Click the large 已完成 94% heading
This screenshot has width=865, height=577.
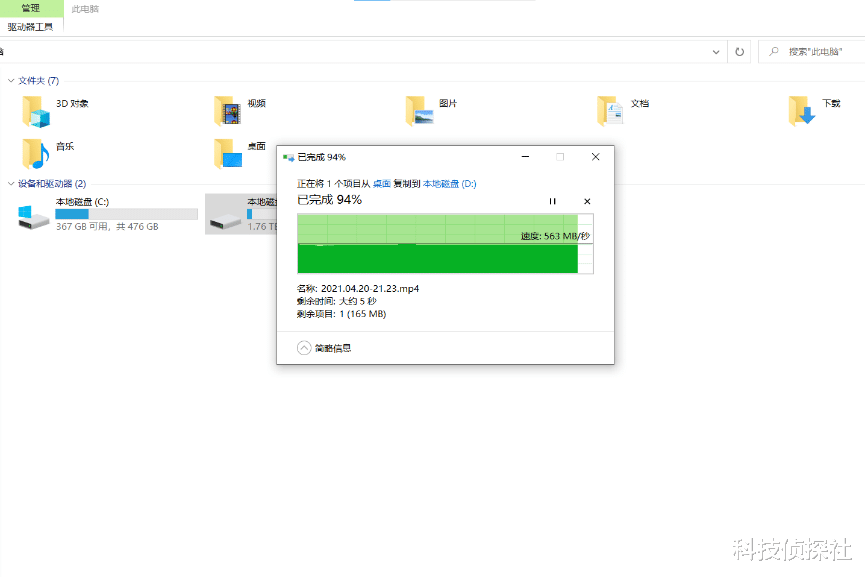coord(329,200)
